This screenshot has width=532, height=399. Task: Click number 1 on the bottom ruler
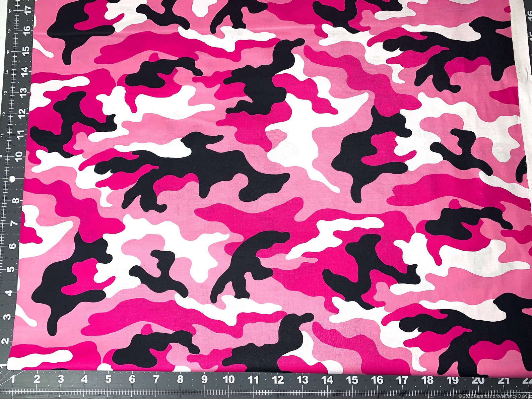point(13,380)
